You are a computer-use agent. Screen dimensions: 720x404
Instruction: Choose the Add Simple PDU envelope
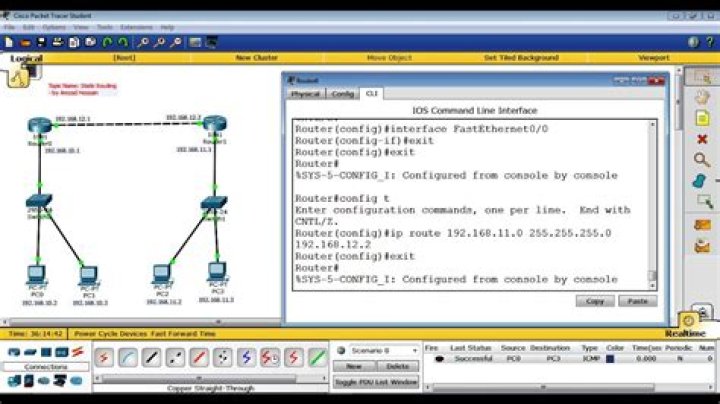tap(702, 225)
